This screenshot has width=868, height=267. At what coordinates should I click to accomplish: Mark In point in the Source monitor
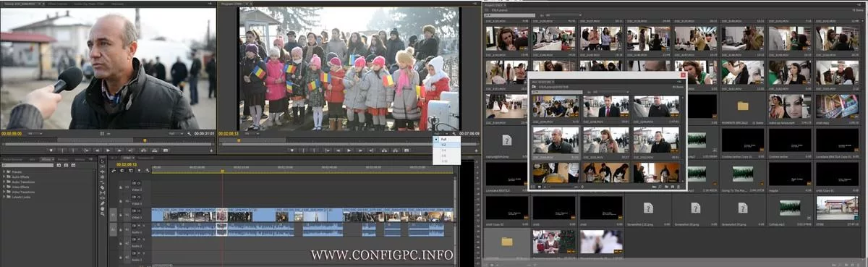[63, 151]
